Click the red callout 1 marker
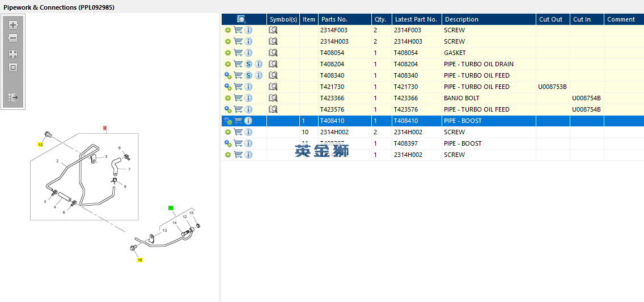Screen dimensions: 644x302 [105, 128]
